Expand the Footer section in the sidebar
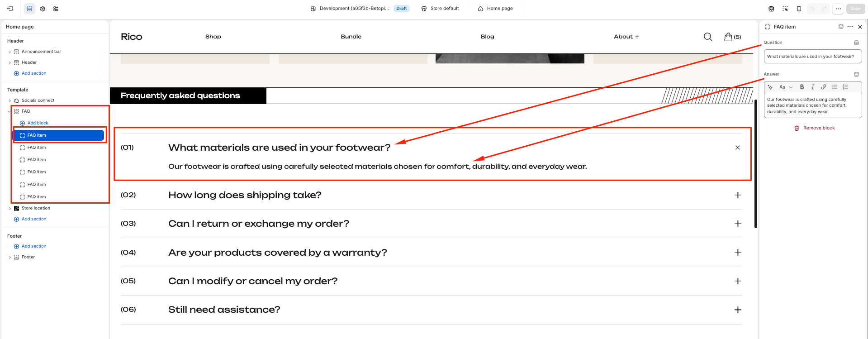868x339 pixels. tap(10, 257)
